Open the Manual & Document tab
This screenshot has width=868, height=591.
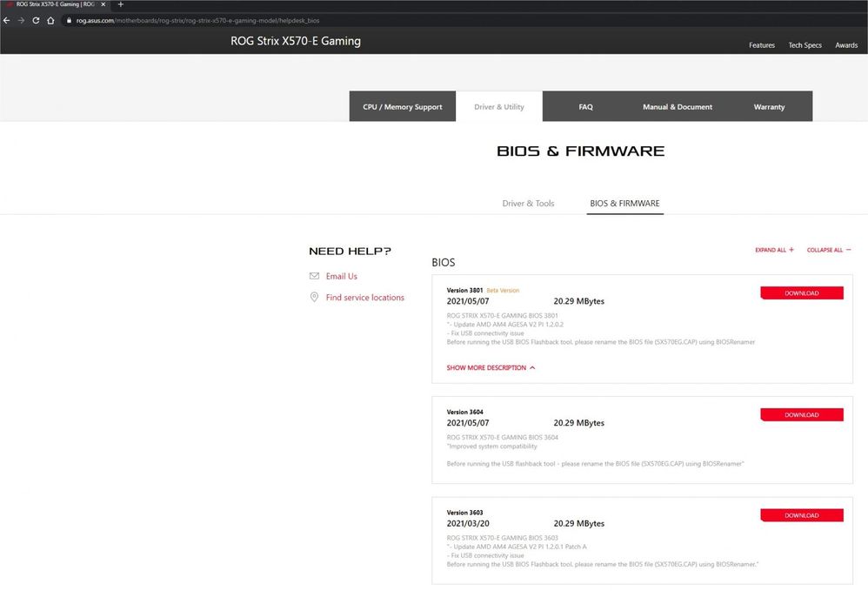pos(678,106)
